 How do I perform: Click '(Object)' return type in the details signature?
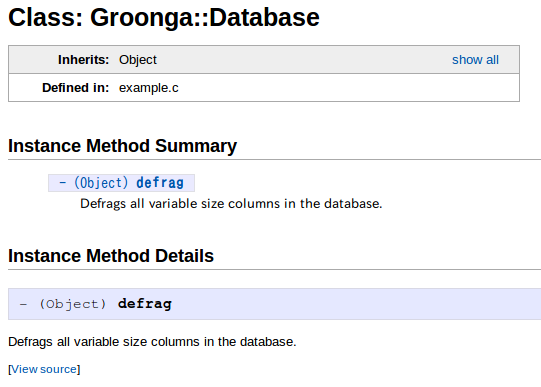pos(72,304)
